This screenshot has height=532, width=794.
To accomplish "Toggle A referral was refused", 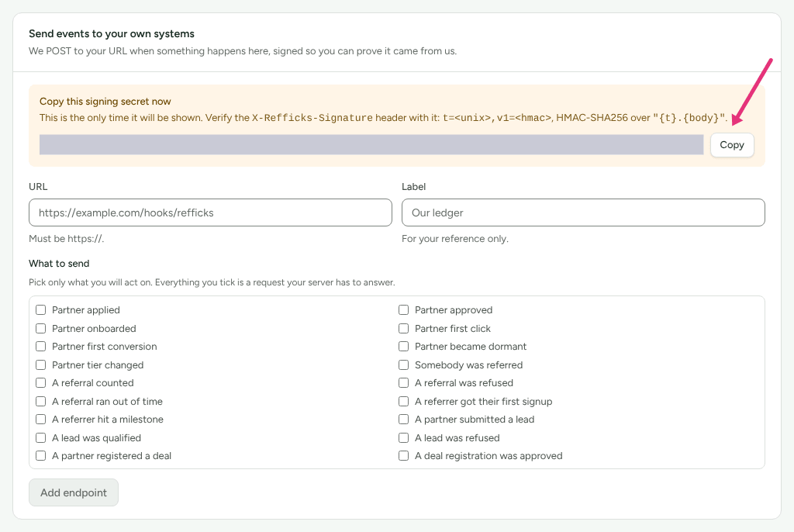I will (403, 382).
